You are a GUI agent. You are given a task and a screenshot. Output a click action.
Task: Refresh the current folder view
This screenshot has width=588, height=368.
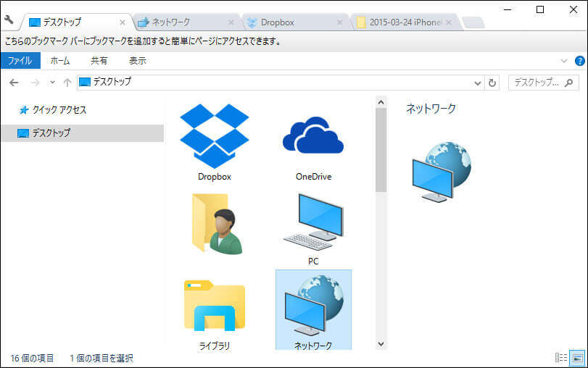pos(492,83)
